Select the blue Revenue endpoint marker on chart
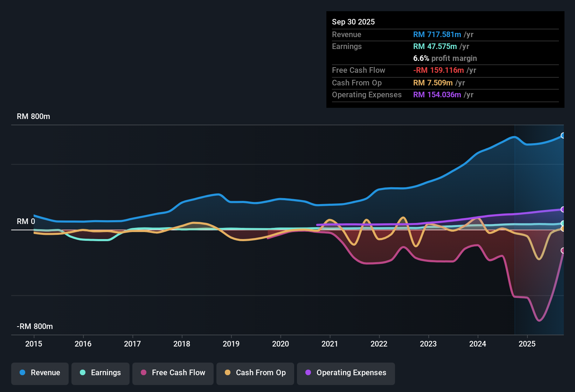The image size is (575, 392). (563, 135)
